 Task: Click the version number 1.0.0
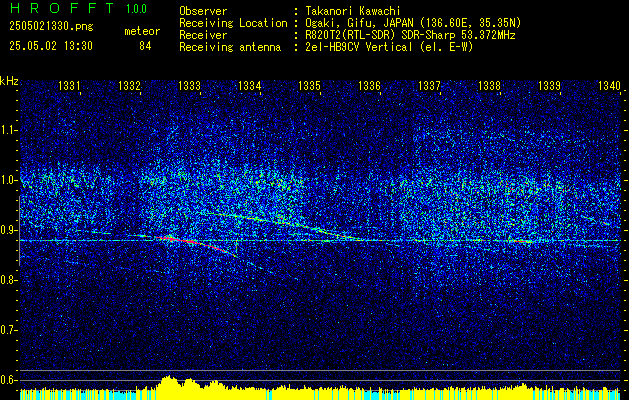pyautogui.click(x=136, y=8)
